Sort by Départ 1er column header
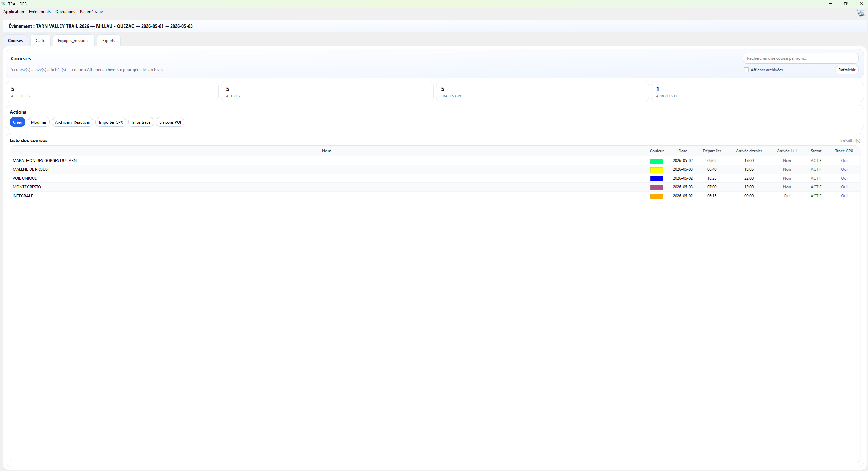 (711, 151)
